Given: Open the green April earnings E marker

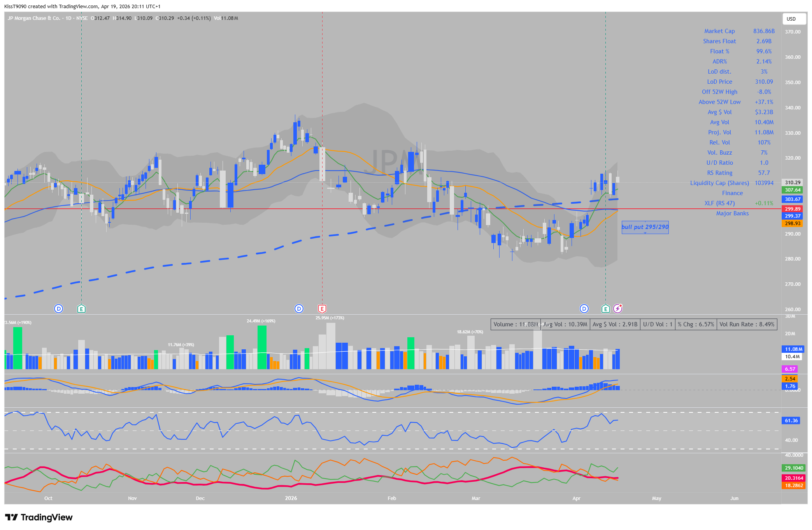Looking at the screenshot, I should 605,309.
